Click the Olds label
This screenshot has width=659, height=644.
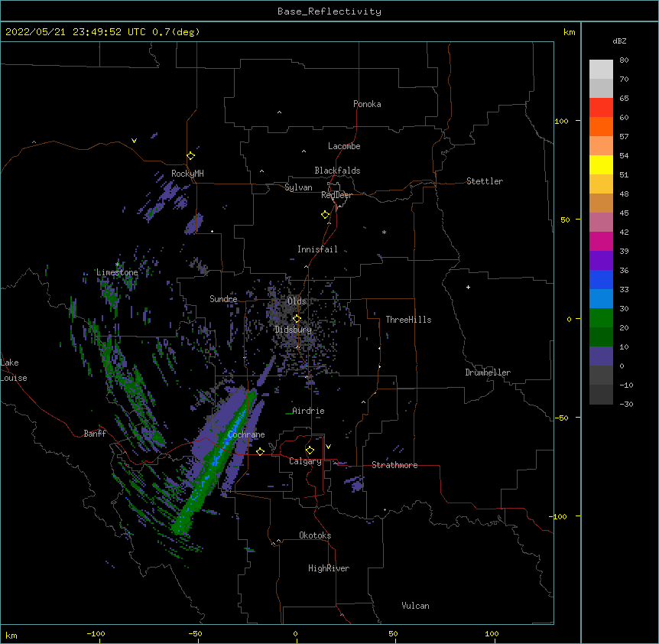(x=297, y=301)
